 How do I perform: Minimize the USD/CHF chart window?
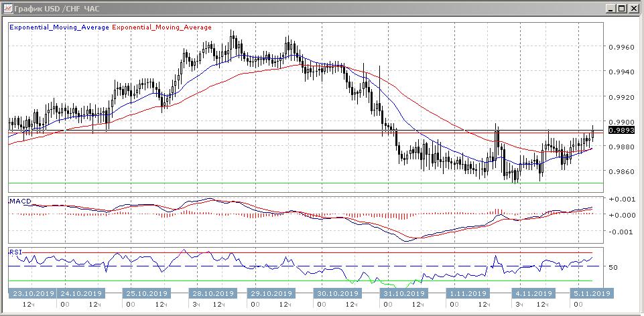pos(610,9)
